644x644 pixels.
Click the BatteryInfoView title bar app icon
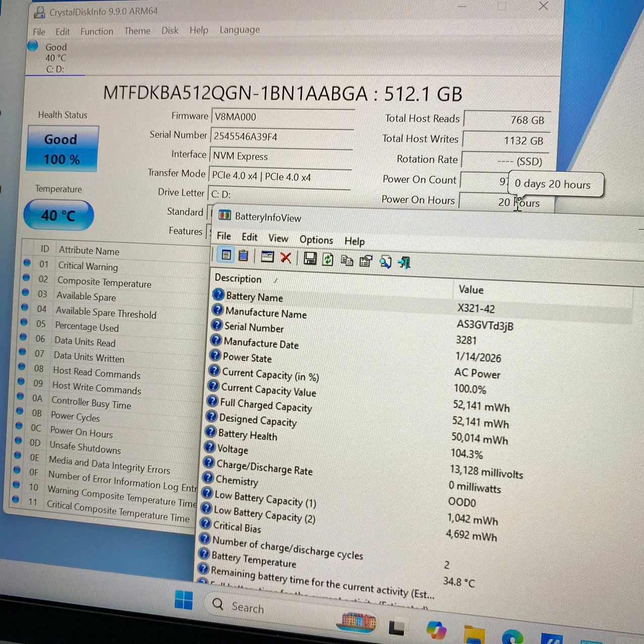[x=225, y=216]
